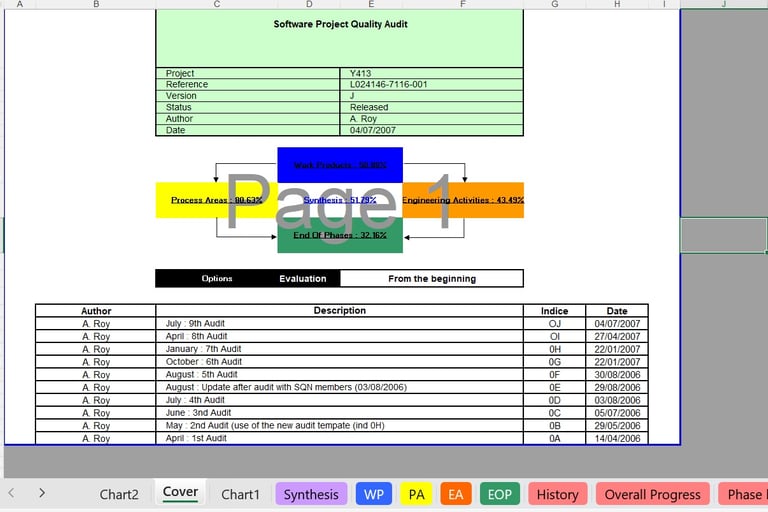Switch to the yellow PA sheet tab
Image resolution: width=768 pixels, height=512 pixels.
tap(416, 494)
